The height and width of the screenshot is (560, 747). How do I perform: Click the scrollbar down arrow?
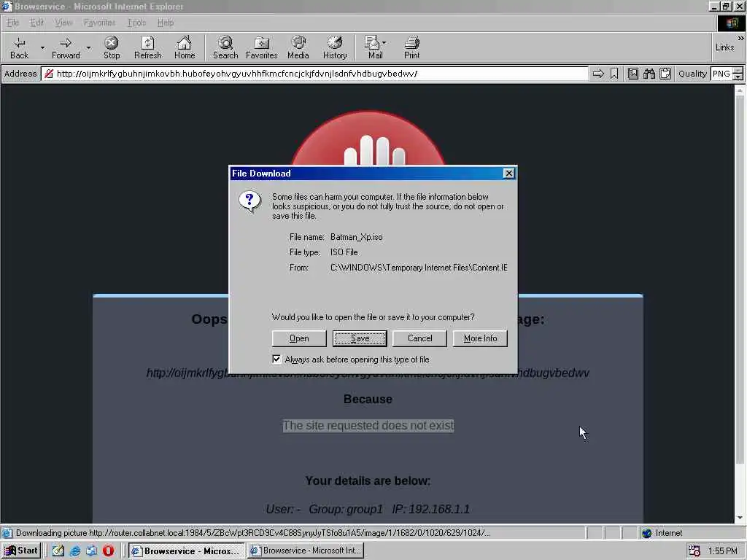740,518
